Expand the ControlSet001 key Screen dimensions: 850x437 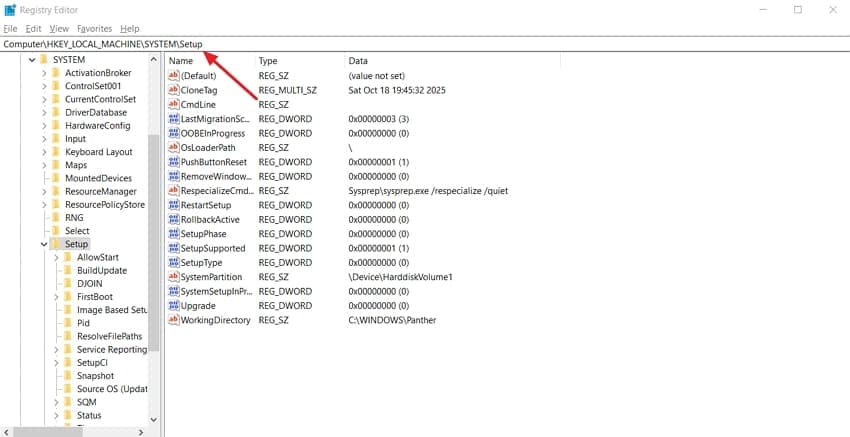click(44, 86)
